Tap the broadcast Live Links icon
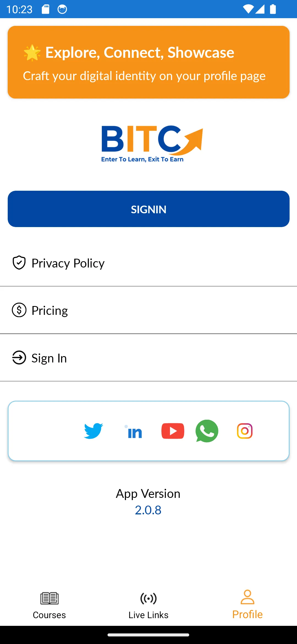Image resolution: width=297 pixels, height=644 pixels. click(148, 598)
